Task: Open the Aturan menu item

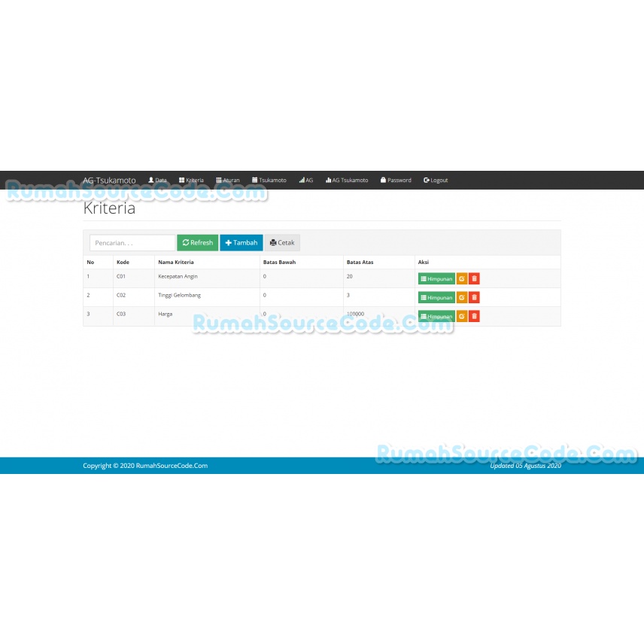Action: click(228, 181)
